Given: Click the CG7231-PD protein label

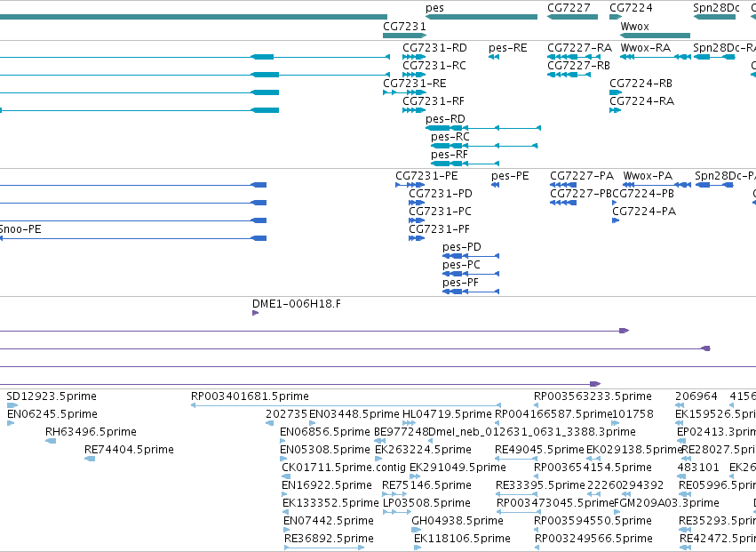Looking at the screenshot, I should (441, 194).
